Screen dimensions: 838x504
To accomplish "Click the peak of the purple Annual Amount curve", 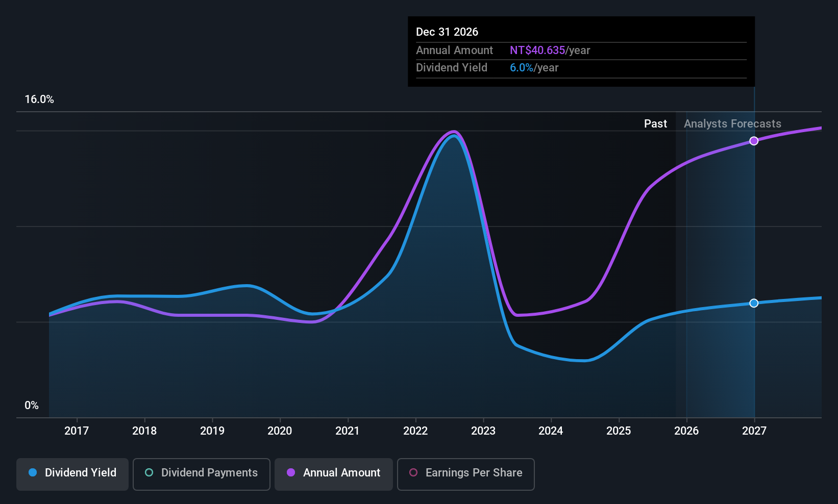I will (453, 132).
